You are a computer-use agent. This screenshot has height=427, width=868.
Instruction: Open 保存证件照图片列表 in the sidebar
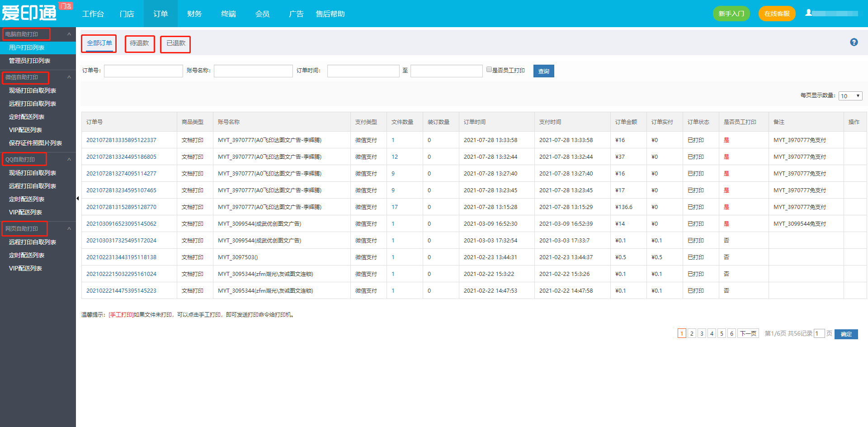35,143
